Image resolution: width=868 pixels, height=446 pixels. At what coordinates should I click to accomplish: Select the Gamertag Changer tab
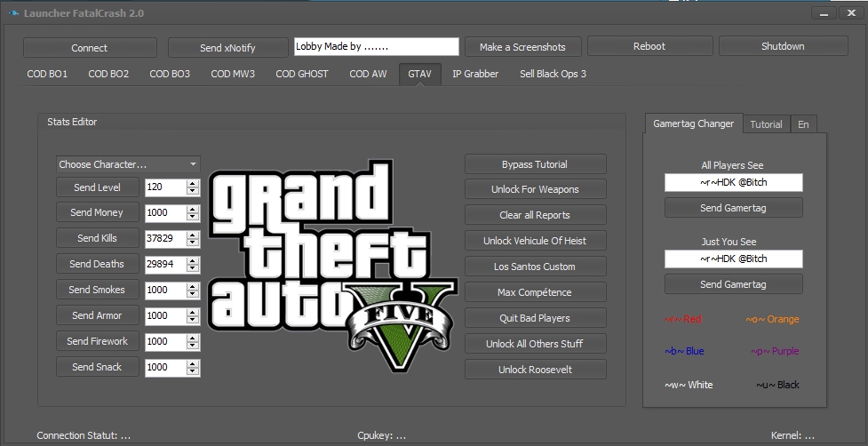point(694,123)
